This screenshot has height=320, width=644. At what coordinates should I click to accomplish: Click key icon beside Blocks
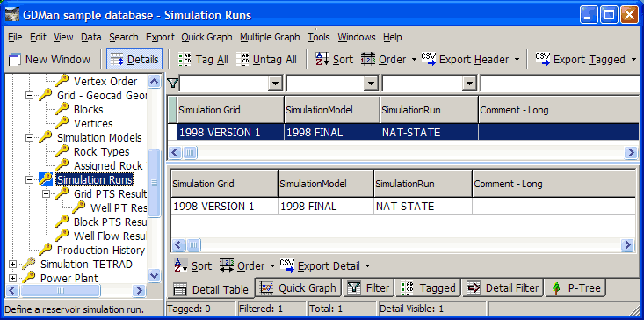pos(62,109)
